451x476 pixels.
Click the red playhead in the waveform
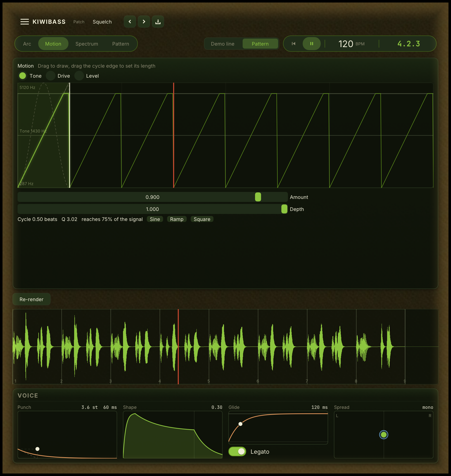coord(178,346)
